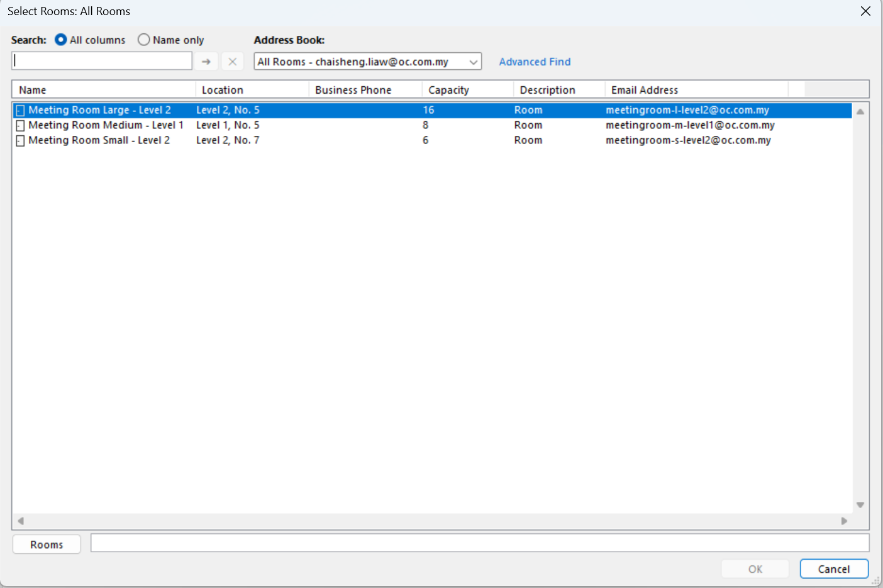Click the Rooms button

pos(47,545)
